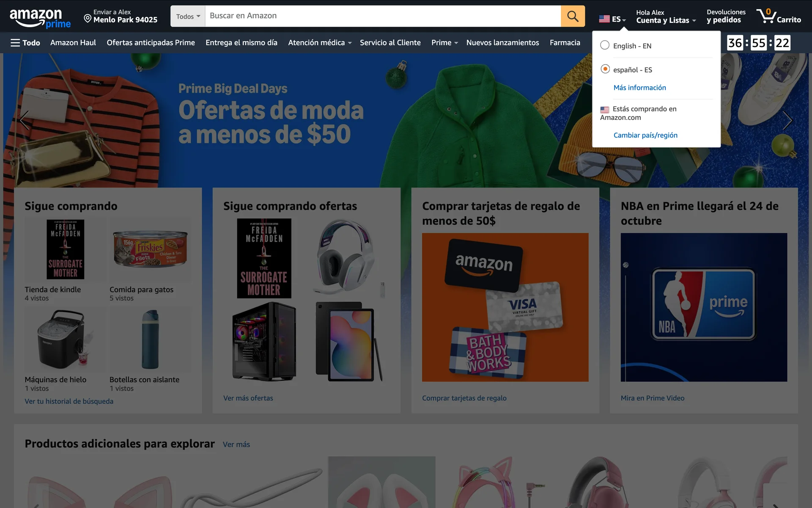Screen dimensions: 812x508
Task: Click Ver tu historial de búsqueda
Action: (x=69, y=401)
